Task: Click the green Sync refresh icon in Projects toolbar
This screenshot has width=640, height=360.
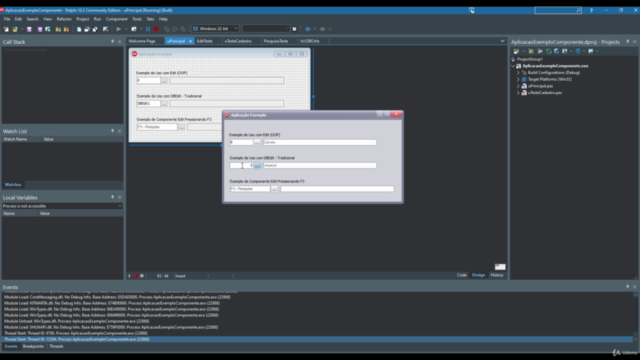Action: pos(549,51)
